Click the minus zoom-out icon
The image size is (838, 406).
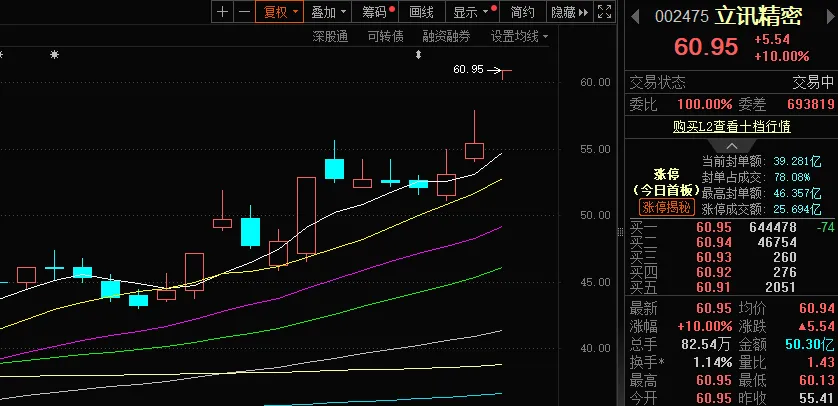tap(244, 12)
